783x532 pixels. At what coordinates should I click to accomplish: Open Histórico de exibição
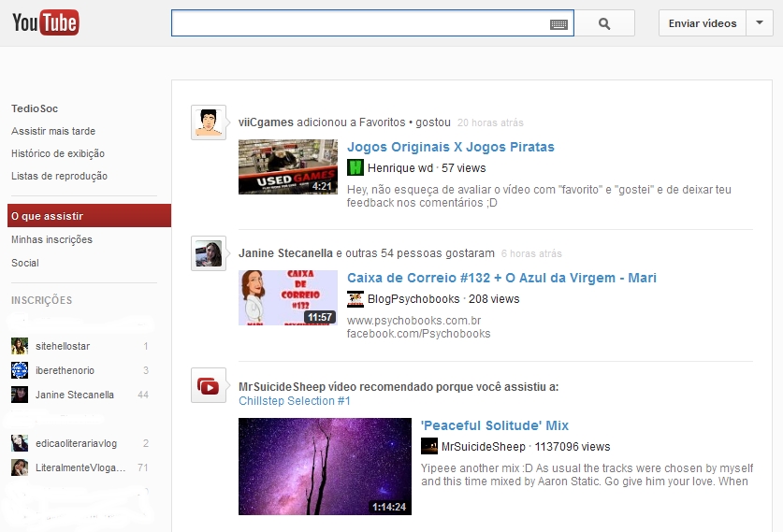pos(58,153)
